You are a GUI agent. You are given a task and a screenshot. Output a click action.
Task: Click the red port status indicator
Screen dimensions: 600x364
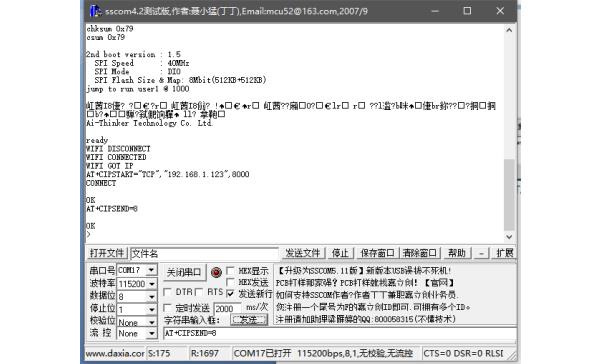[216, 272]
